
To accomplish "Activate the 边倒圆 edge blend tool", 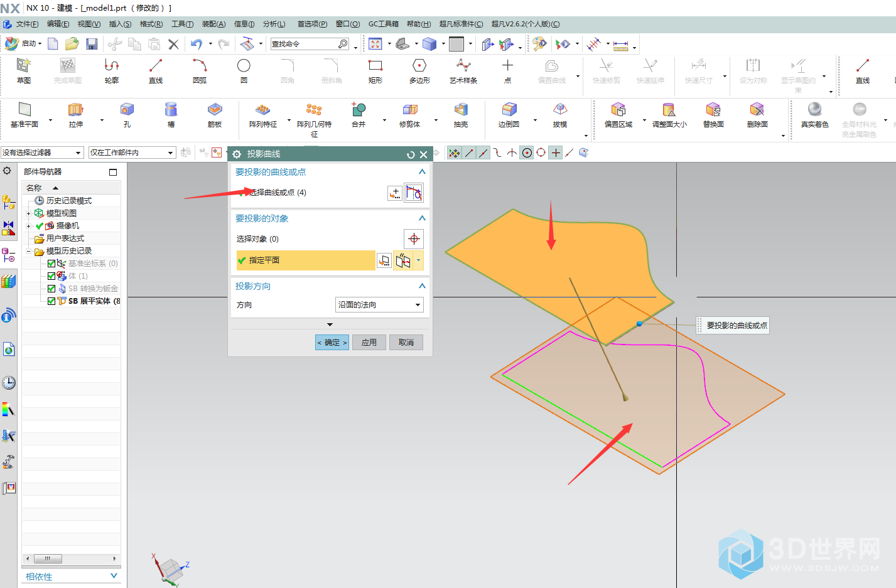I will coord(509,115).
